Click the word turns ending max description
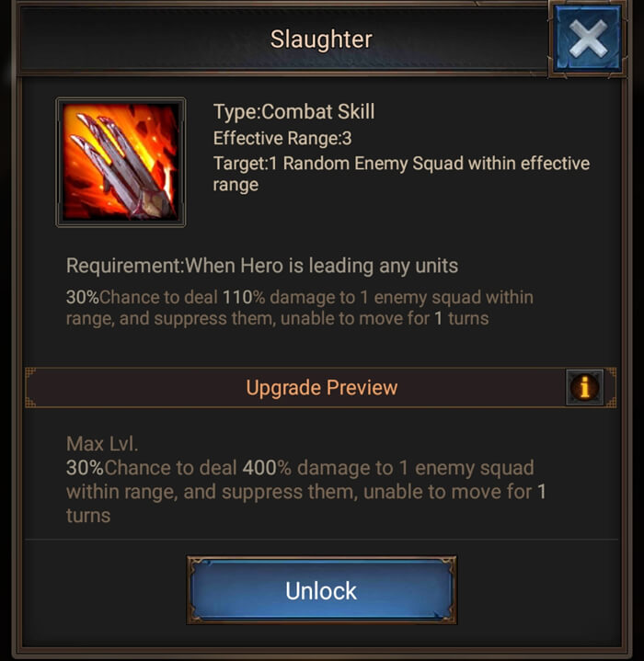The image size is (644, 661). click(88, 516)
